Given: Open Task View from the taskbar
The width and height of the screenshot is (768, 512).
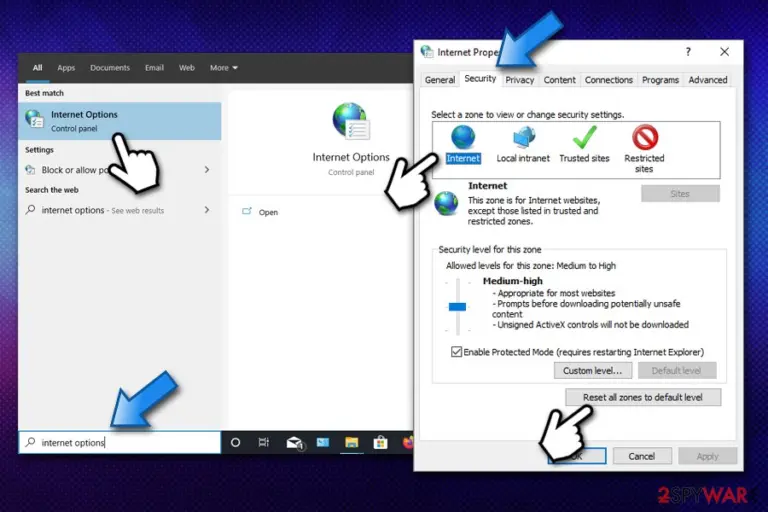Looking at the screenshot, I should pyautogui.click(x=264, y=442).
